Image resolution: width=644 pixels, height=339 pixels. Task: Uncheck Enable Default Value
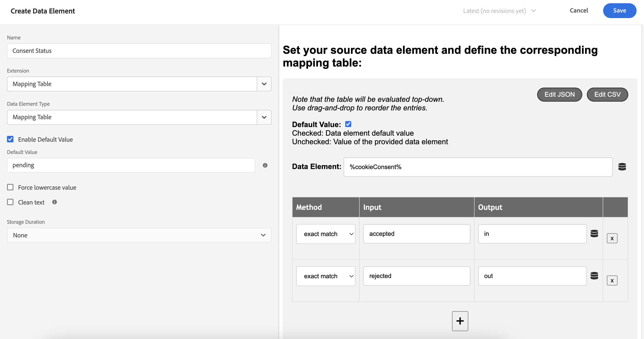[10, 139]
